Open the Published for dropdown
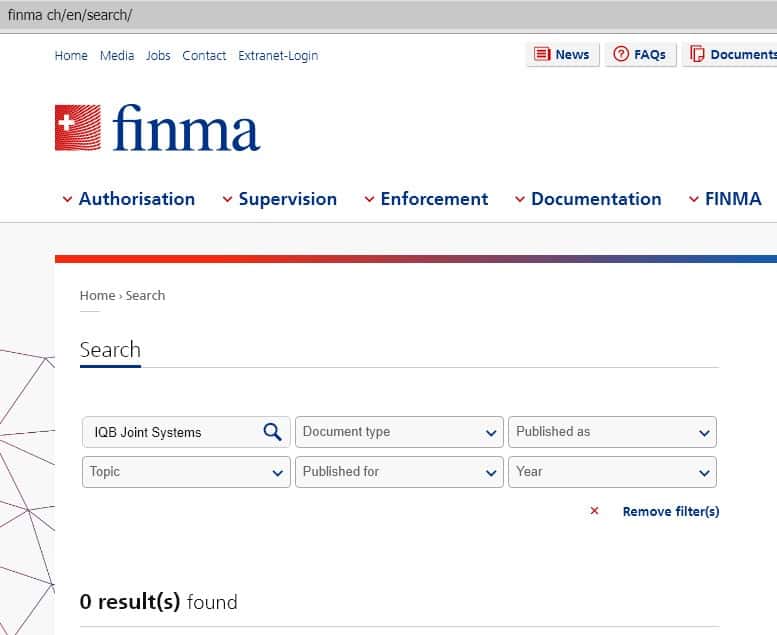The width and height of the screenshot is (777, 635). tap(399, 472)
